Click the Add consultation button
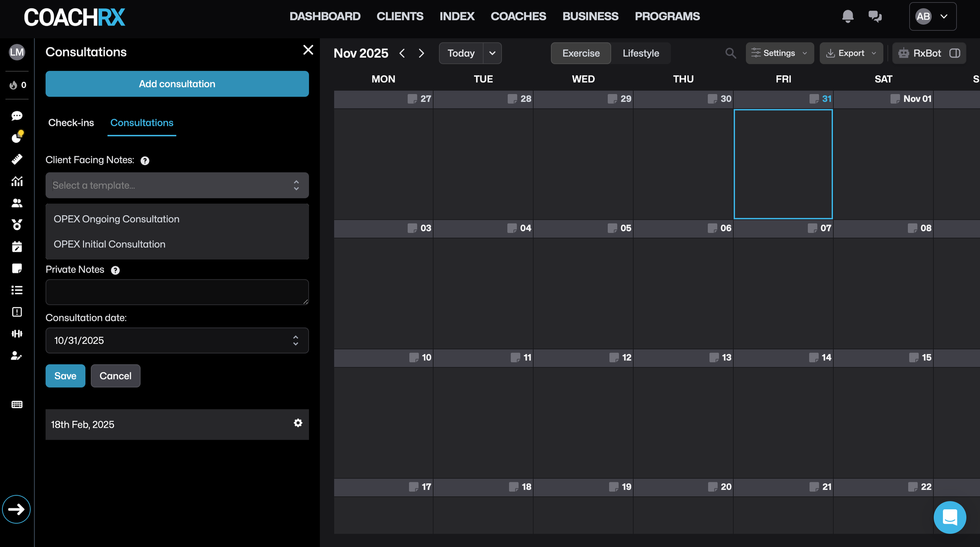 coord(177,84)
